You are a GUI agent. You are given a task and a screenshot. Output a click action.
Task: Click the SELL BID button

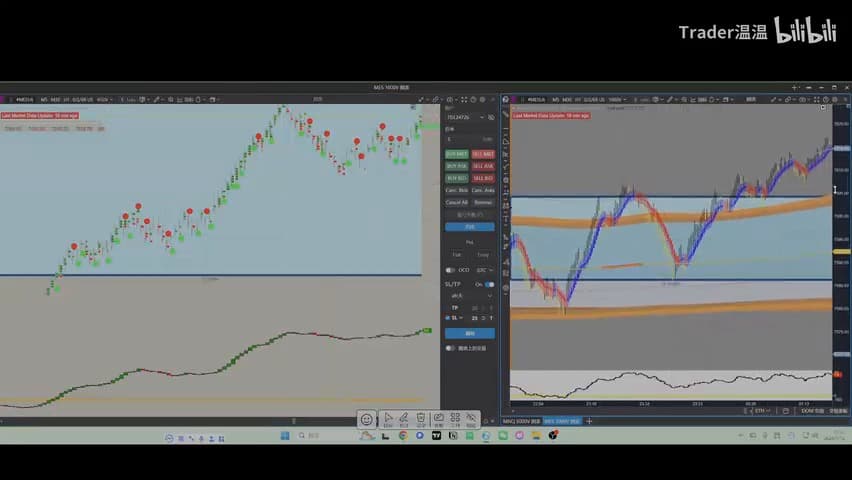pyautogui.click(x=483, y=178)
